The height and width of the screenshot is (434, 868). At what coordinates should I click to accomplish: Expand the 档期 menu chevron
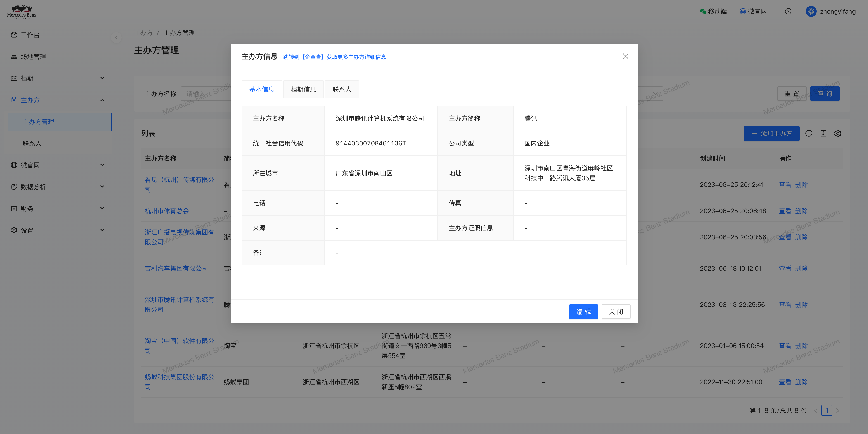pyautogui.click(x=102, y=78)
